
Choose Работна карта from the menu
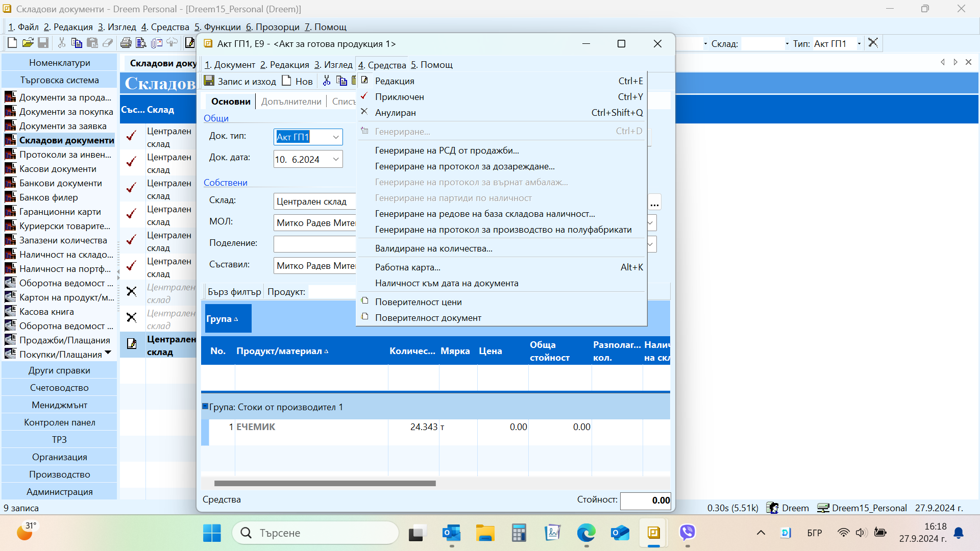[x=502, y=267]
